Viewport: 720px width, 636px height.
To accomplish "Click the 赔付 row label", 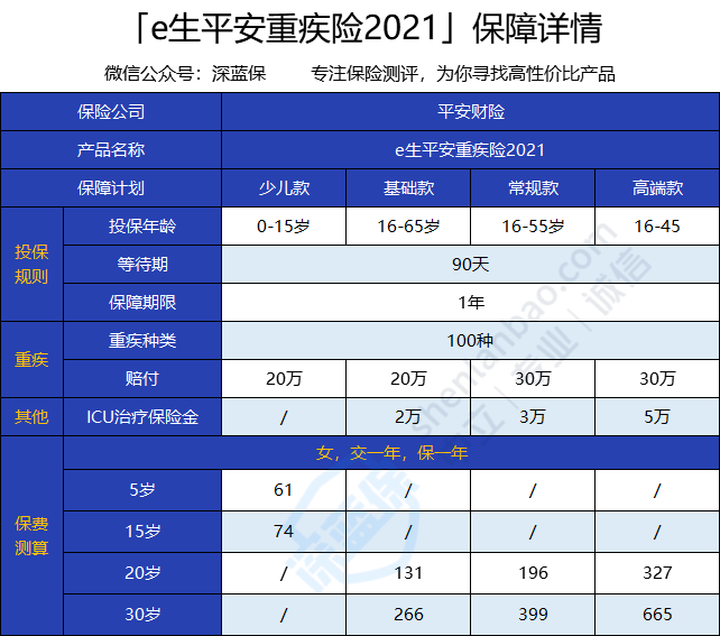I will click(142, 378).
